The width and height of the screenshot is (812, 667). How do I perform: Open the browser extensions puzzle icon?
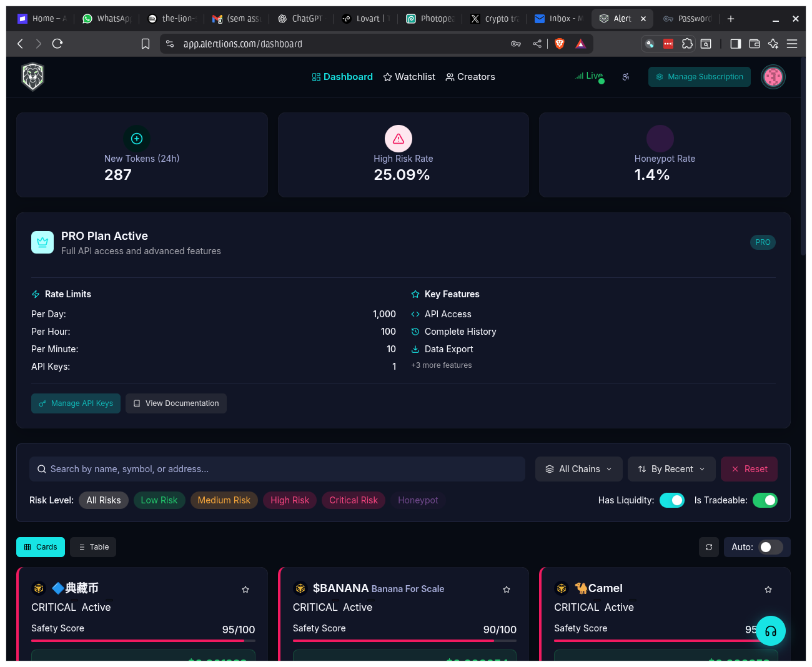687,44
